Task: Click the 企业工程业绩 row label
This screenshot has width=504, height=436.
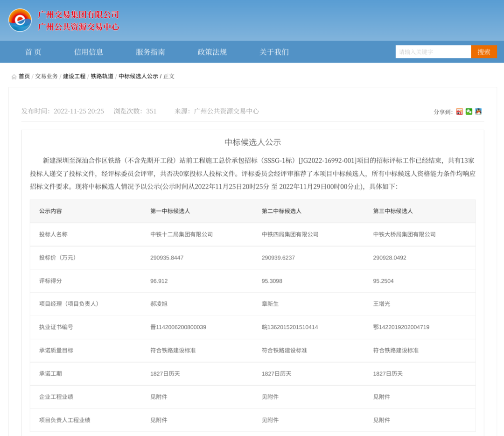Action: pyautogui.click(x=56, y=397)
